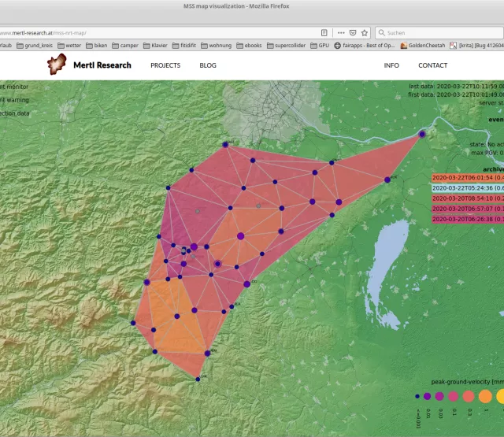Click the Pocket save icon
Viewport: 504px width, 437px height.
(352, 33)
